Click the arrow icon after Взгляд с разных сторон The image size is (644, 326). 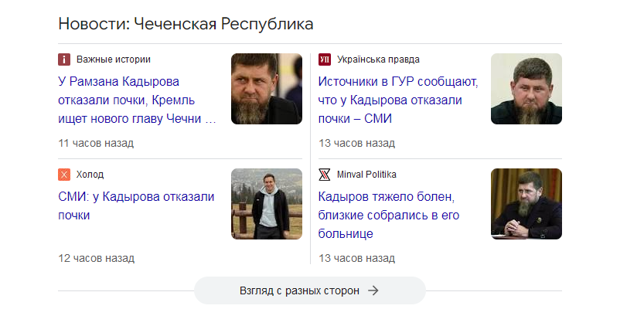pos(373,290)
